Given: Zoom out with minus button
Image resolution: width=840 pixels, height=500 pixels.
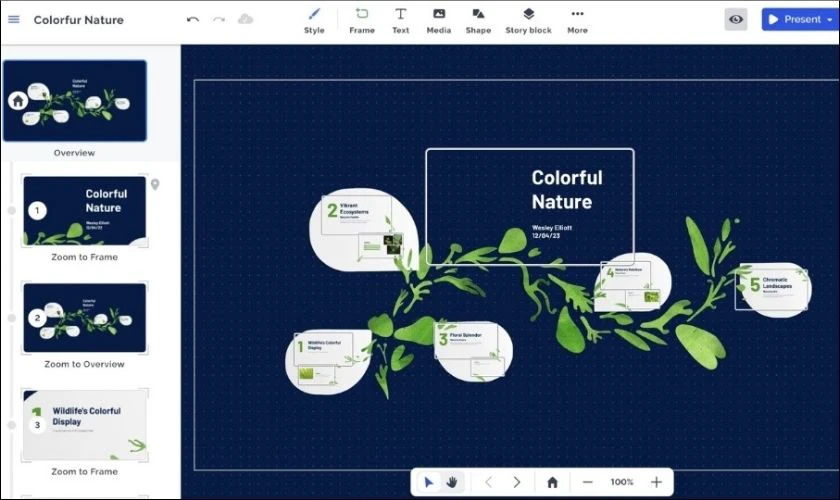Looking at the screenshot, I should pos(587,482).
